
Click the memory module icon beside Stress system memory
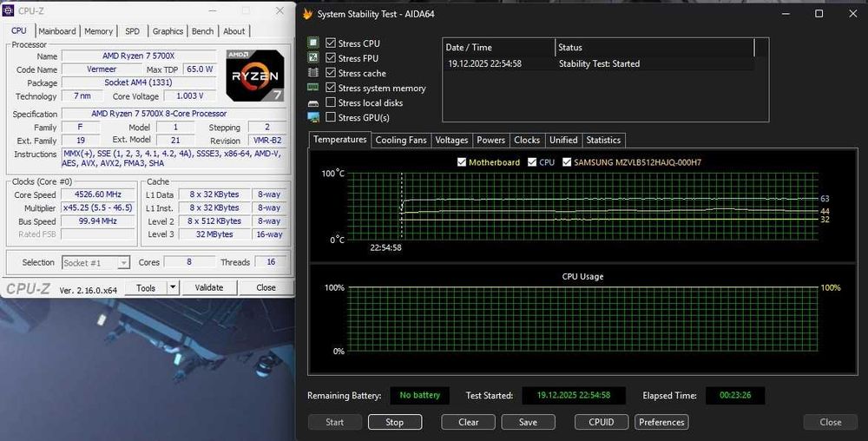[x=313, y=88]
